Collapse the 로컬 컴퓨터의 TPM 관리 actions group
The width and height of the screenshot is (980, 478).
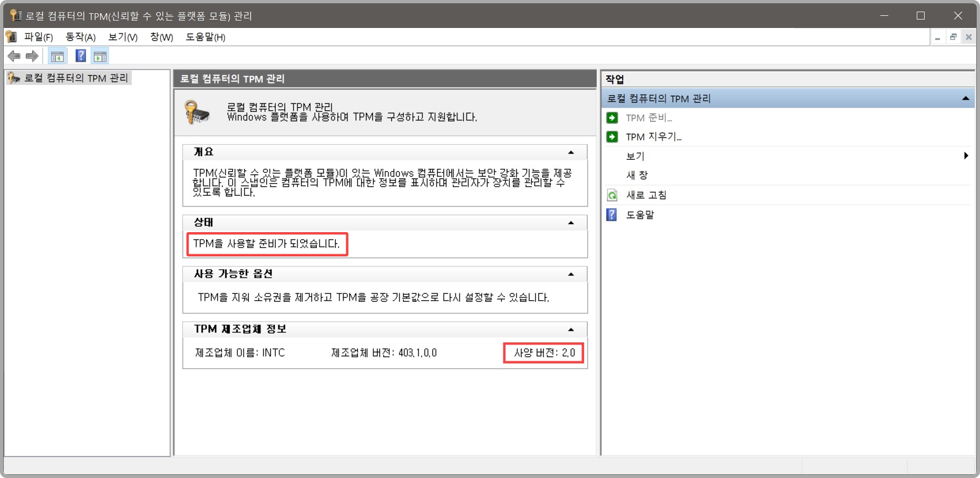pos(966,98)
